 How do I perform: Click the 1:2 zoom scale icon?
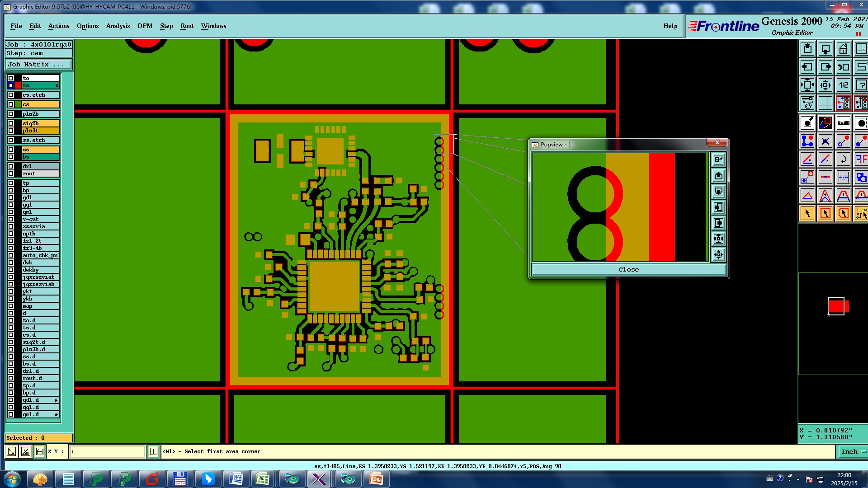click(843, 85)
